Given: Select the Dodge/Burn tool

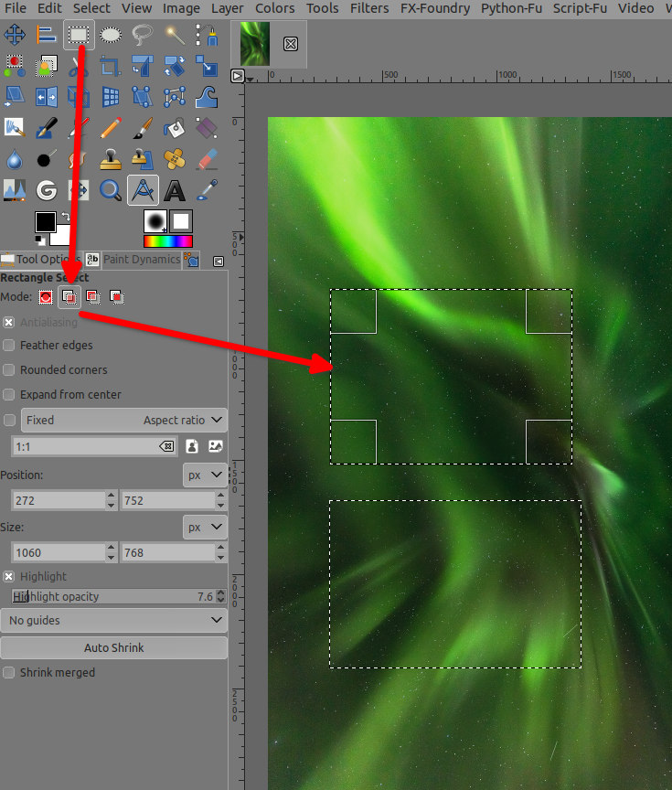Looking at the screenshot, I should [x=47, y=159].
